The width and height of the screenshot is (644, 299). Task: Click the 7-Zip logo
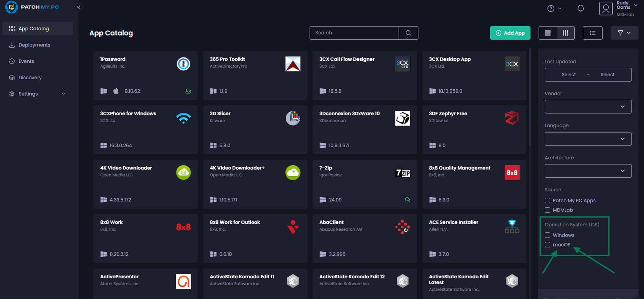[403, 173]
